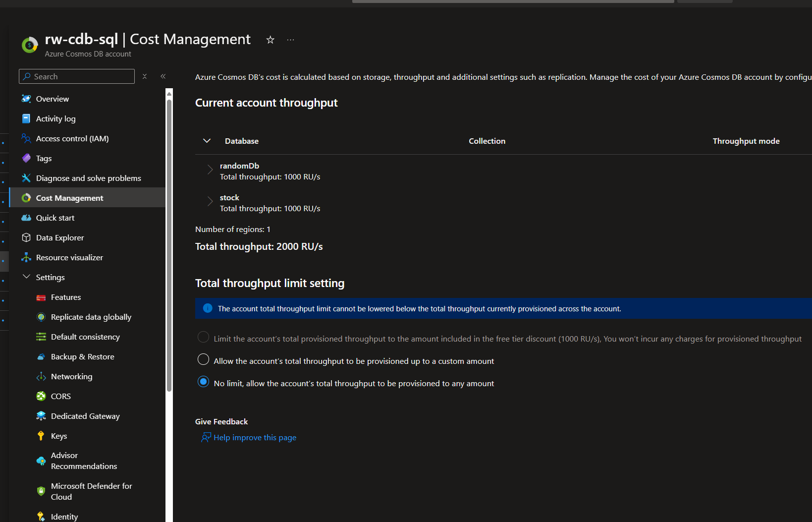
Task: Click in the sidebar Search field
Action: [x=77, y=76]
